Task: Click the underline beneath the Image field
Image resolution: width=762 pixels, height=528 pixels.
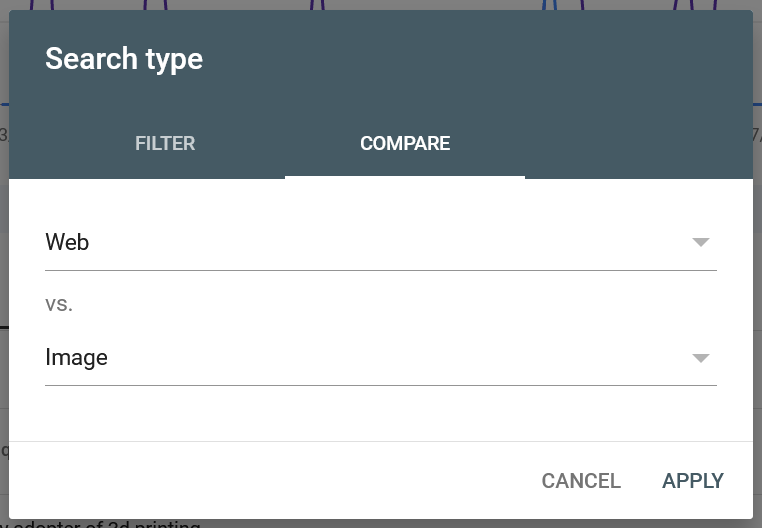Action: (x=380, y=385)
